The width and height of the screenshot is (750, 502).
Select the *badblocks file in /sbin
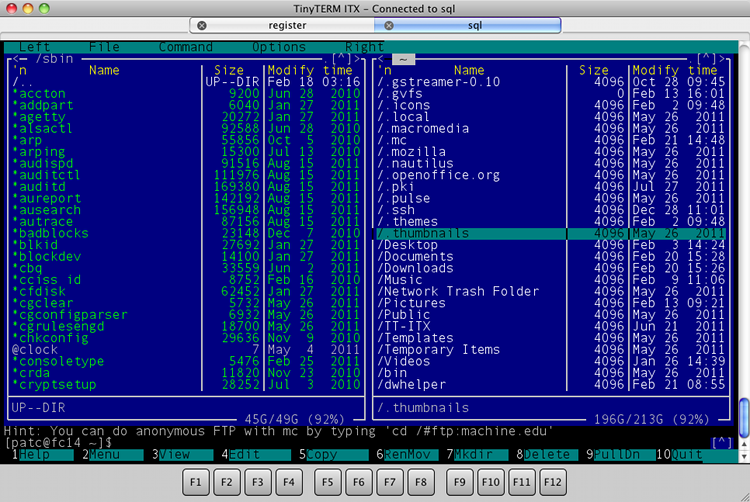click(x=51, y=233)
